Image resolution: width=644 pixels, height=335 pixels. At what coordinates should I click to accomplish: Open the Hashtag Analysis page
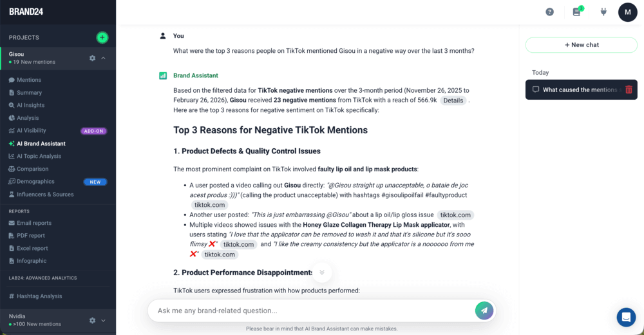(x=39, y=296)
